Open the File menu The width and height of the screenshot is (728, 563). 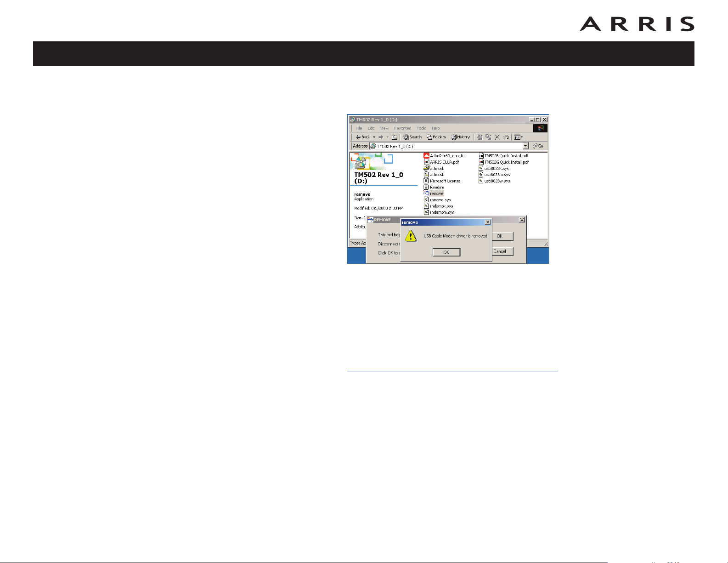pos(359,128)
